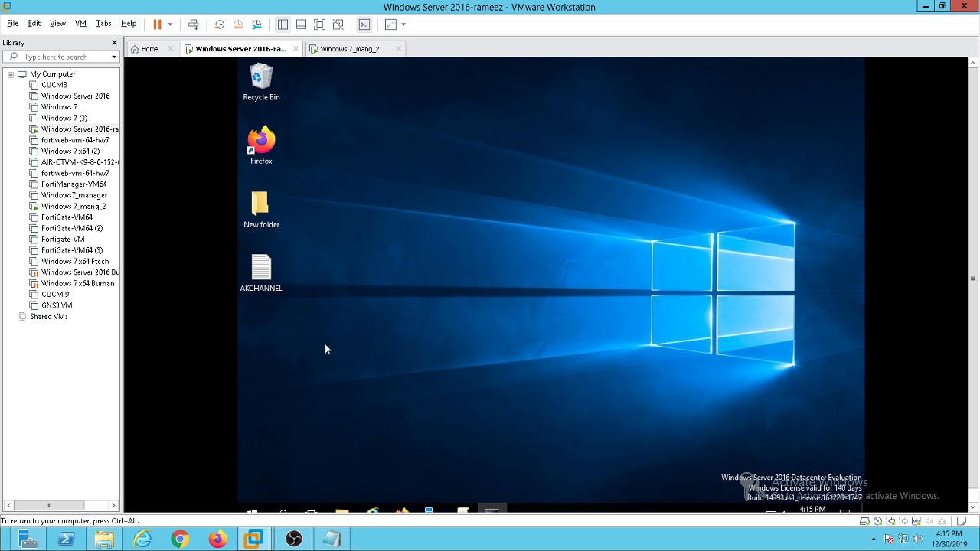Open the power options dropdown beside Pause

coord(170,24)
